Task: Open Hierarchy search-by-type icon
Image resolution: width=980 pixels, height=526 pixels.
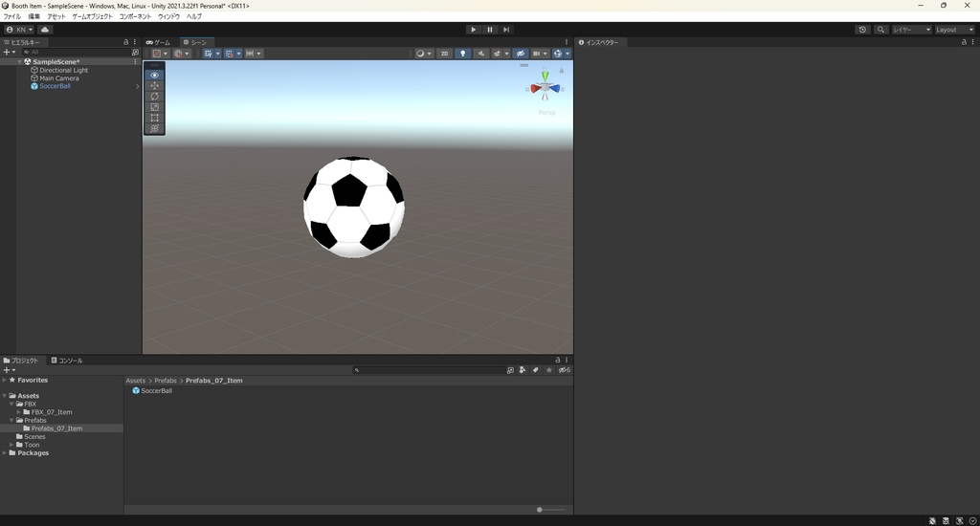Action: pyautogui.click(x=135, y=53)
